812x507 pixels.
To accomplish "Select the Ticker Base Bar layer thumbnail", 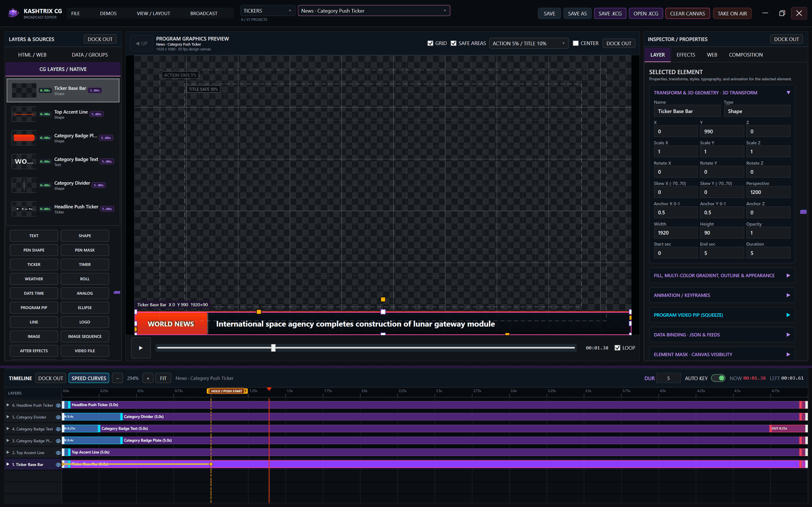I will [x=24, y=90].
